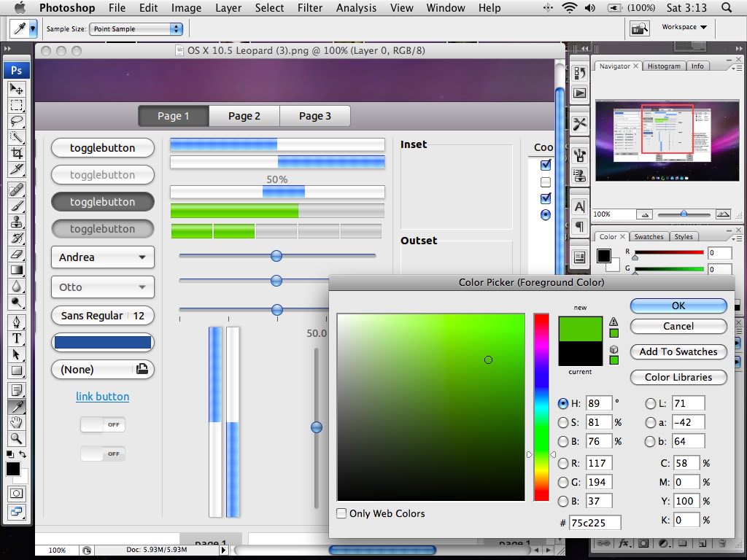This screenshot has width=747, height=560.
Task: Change the screen mode
Action: coord(17,511)
